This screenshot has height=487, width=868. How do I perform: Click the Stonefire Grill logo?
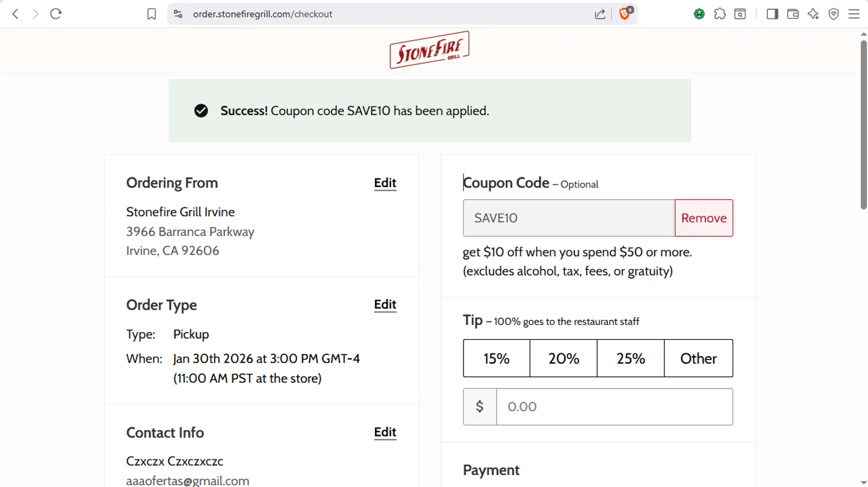click(429, 50)
